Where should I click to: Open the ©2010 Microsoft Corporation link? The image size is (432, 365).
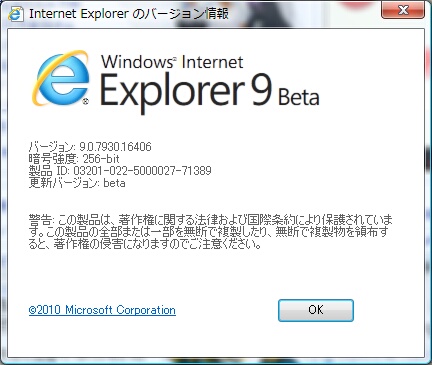(x=102, y=310)
